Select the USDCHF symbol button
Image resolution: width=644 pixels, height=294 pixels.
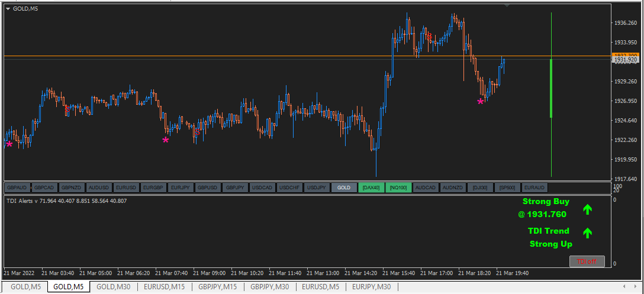click(289, 188)
